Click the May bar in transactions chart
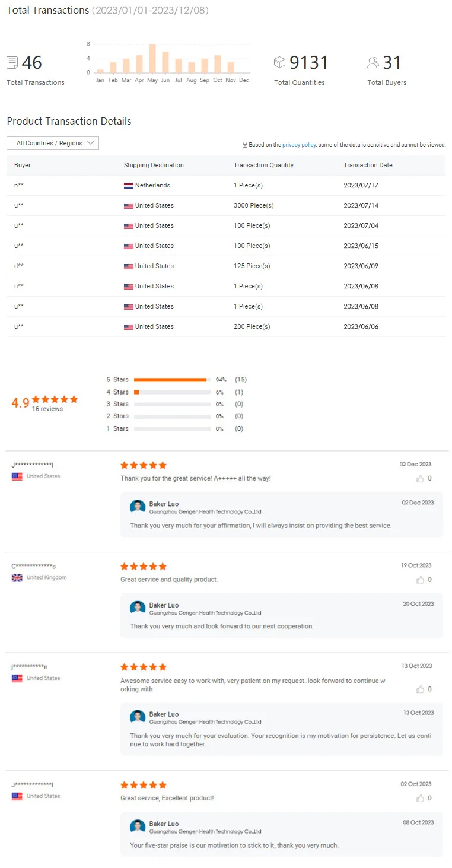Screen dimensions: 452x868 tap(152, 59)
